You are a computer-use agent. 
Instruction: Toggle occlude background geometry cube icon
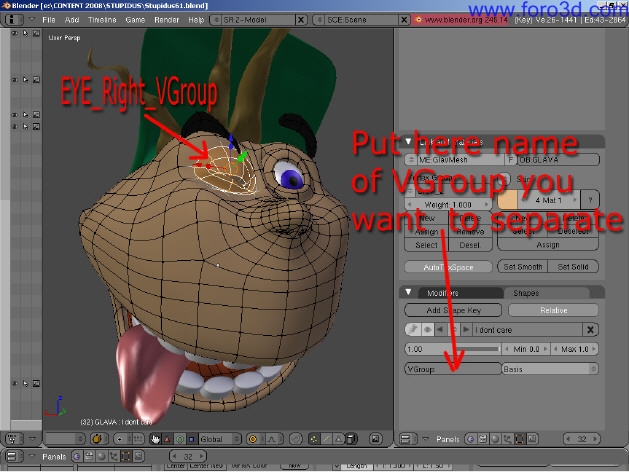tap(351, 439)
